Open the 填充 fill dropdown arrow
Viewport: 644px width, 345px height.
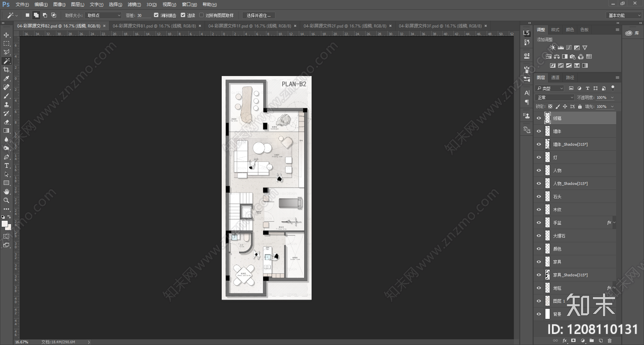612,107
